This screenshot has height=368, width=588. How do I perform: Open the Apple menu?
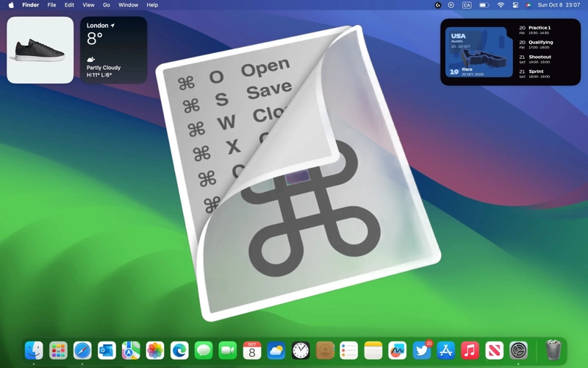click(x=11, y=5)
